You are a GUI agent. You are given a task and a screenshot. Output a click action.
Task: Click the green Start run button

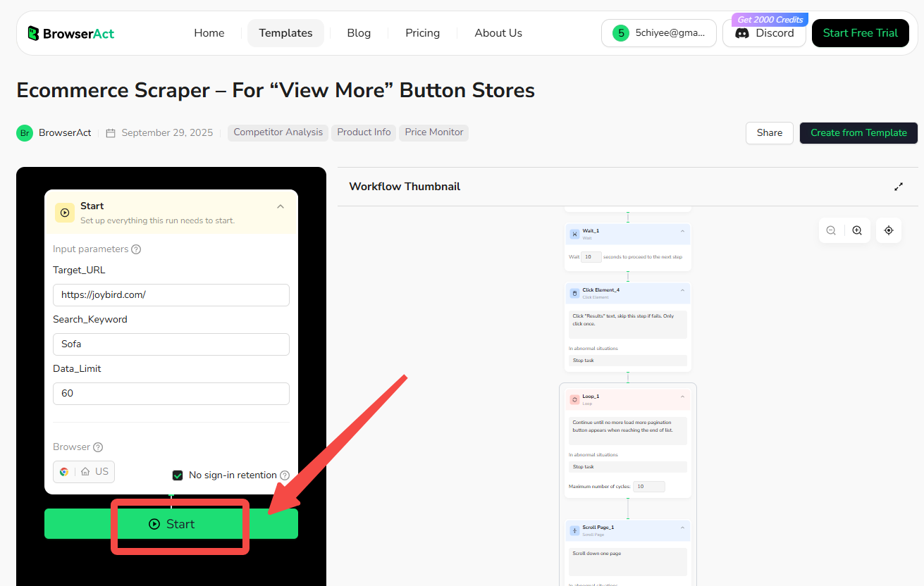pos(171,524)
